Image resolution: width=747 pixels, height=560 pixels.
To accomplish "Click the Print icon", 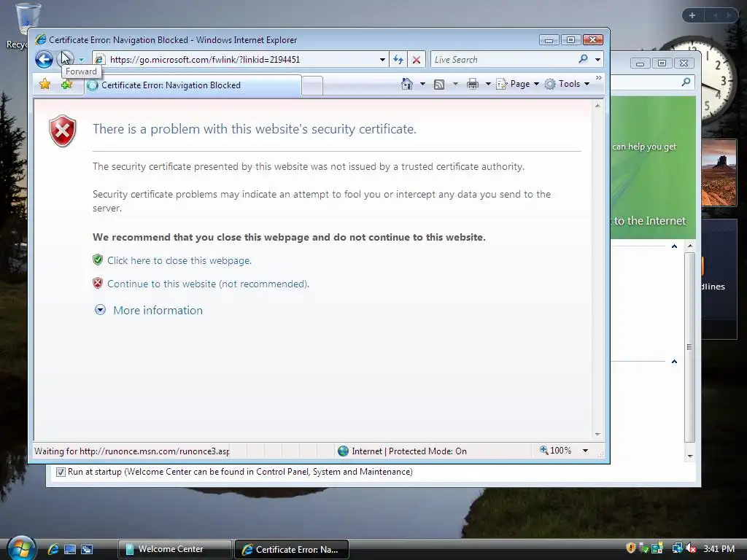I will [472, 85].
